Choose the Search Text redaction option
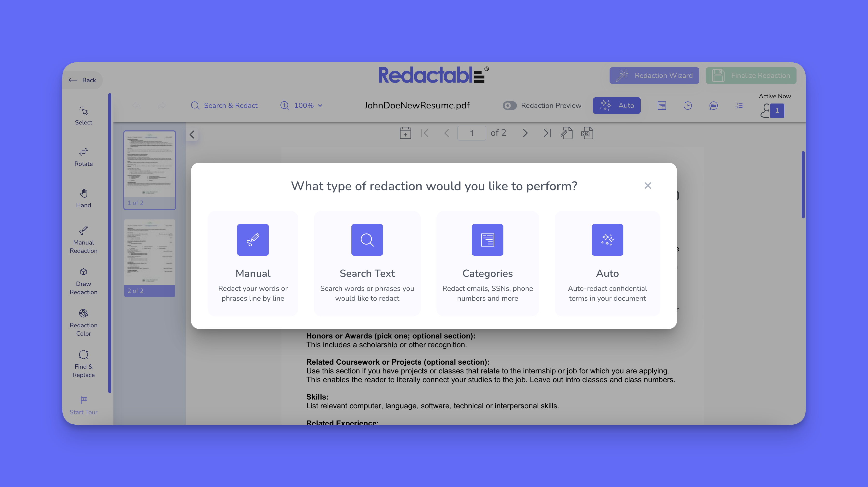The height and width of the screenshot is (487, 868). pyautogui.click(x=367, y=263)
